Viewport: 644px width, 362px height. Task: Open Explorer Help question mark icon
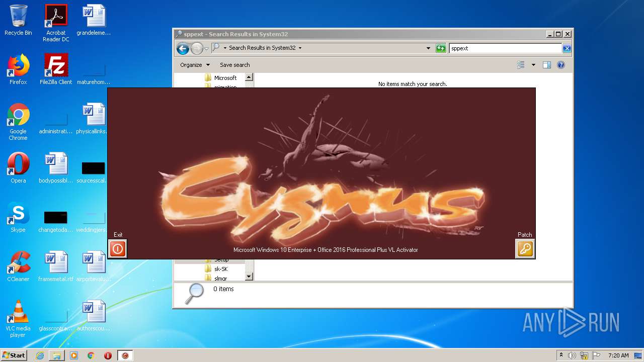561,65
